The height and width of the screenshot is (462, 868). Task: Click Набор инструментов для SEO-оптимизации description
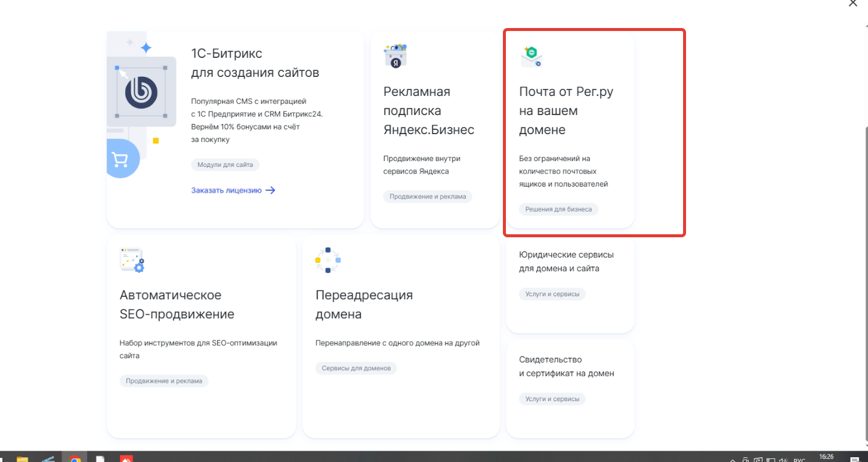point(199,349)
